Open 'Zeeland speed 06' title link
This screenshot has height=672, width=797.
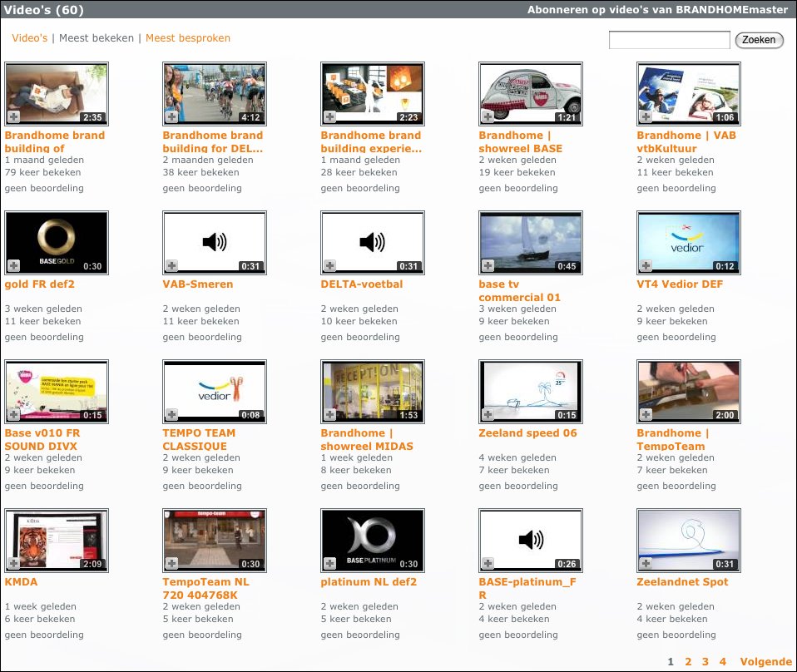(527, 433)
